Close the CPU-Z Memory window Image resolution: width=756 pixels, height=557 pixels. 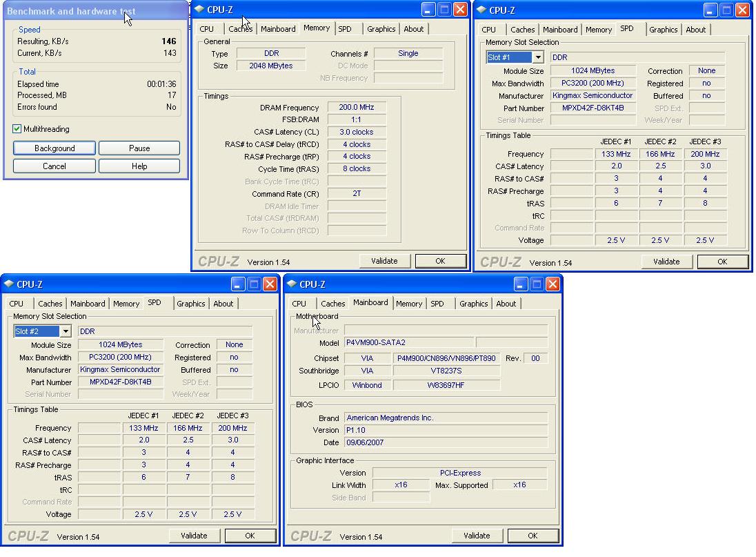(461, 10)
